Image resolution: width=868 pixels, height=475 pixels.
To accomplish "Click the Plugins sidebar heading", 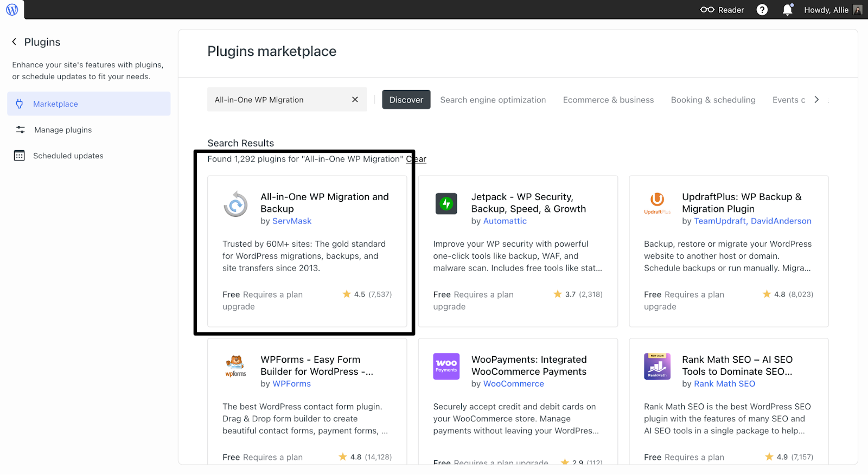I will [42, 42].
